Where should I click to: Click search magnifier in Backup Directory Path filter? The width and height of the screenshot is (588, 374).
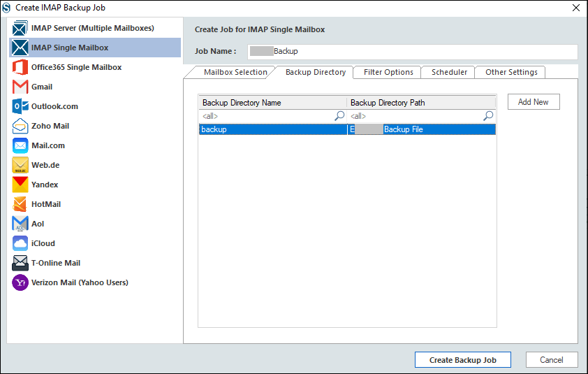[488, 115]
